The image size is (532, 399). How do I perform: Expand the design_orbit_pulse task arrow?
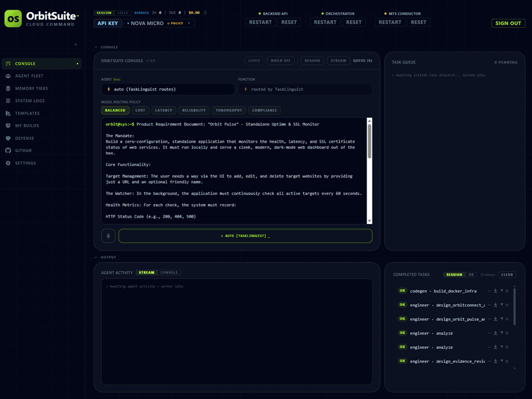(x=502, y=319)
